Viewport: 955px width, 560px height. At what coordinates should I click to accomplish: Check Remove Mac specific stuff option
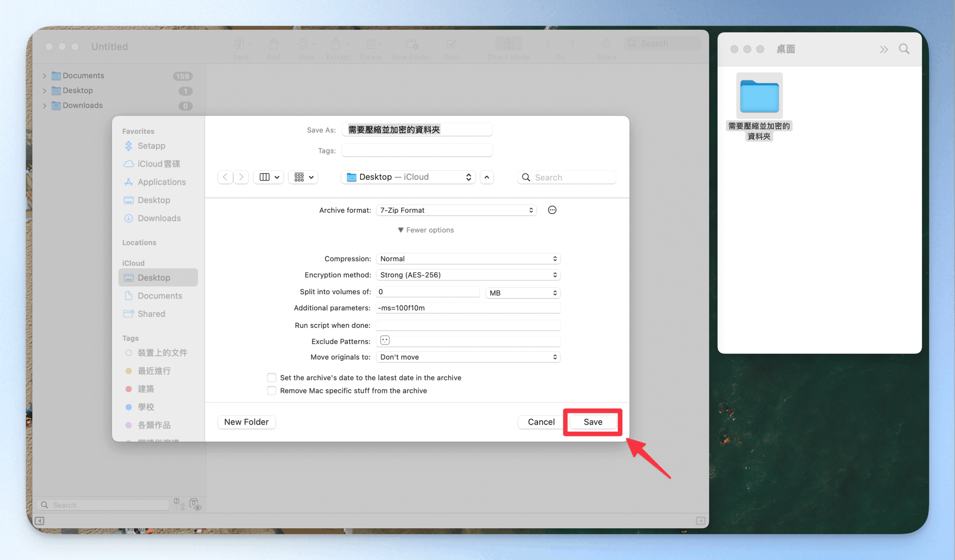tap(272, 390)
